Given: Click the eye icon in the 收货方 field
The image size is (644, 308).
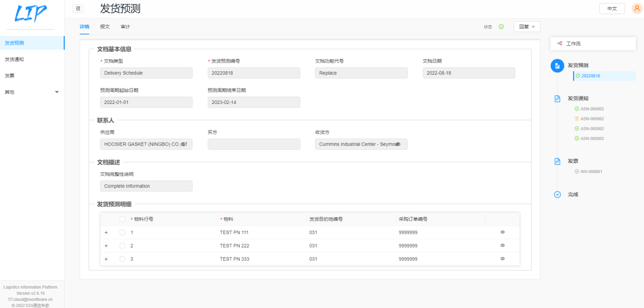Looking at the screenshot, I should [398, 144].
